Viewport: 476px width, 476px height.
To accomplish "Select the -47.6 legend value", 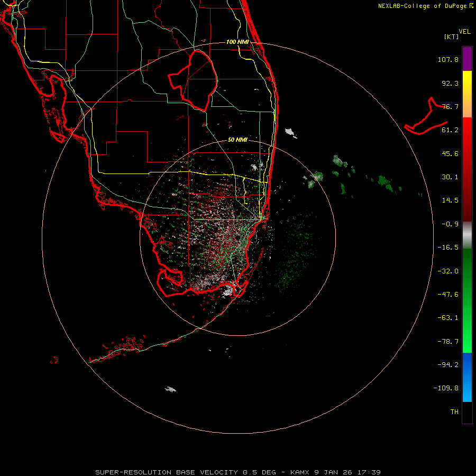I will click(x=448, y=295).
